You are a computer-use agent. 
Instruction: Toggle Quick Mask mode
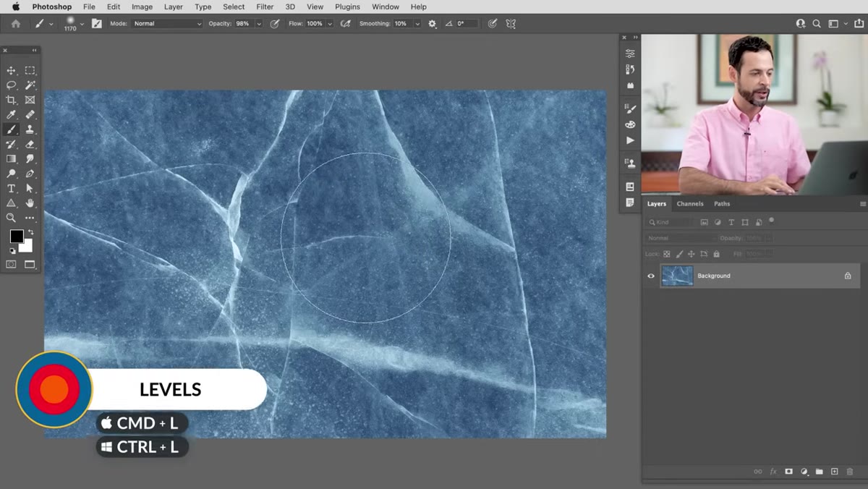click(12, 265)
